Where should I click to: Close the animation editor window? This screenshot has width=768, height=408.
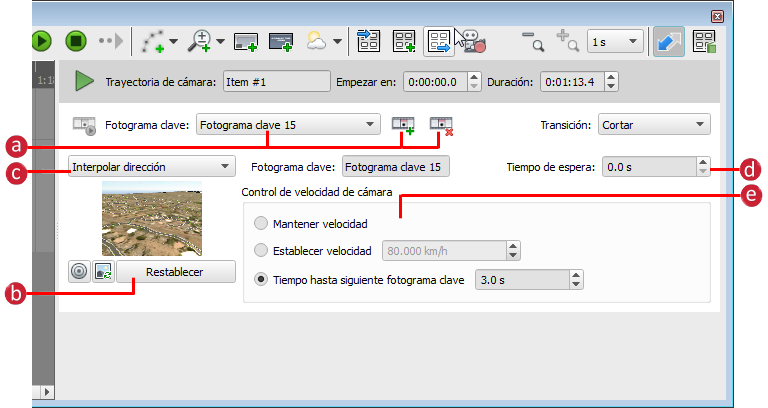(x=718, y=17)
